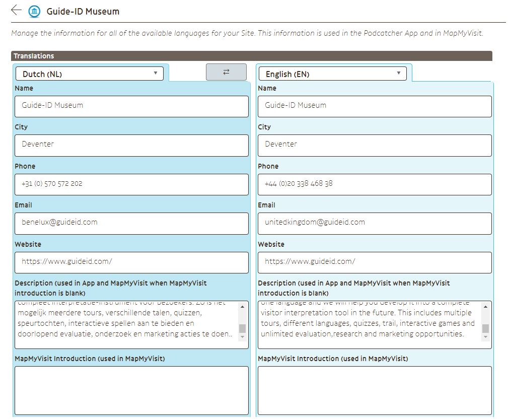The width and height of the screenshot is (509, 420).
Task: Focus the English City field with Deventer
Action: (375, 145)
